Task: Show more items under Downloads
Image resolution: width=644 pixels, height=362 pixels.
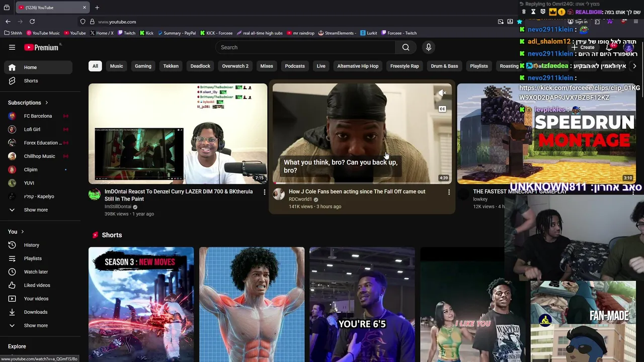Action: click(x=38, y=325)
